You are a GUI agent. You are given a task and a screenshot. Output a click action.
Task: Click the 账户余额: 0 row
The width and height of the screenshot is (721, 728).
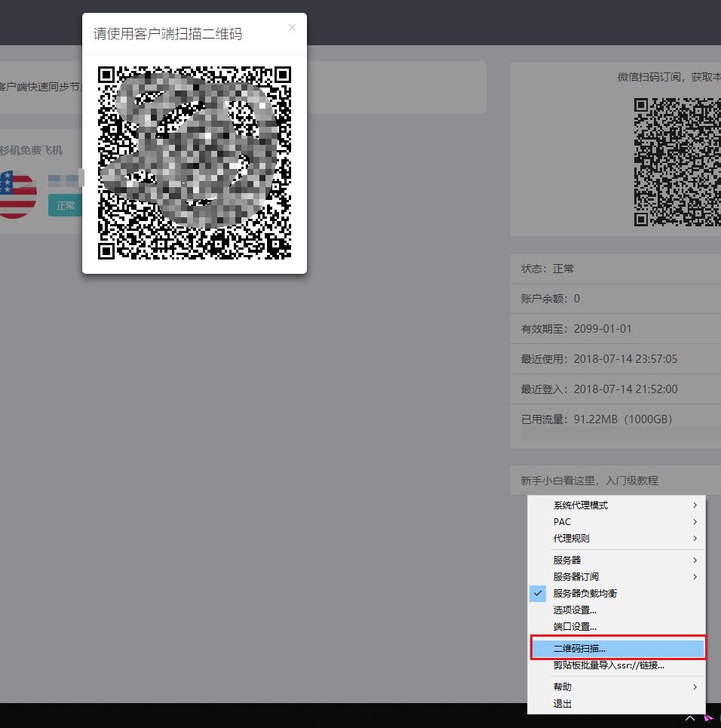point(615,299)
